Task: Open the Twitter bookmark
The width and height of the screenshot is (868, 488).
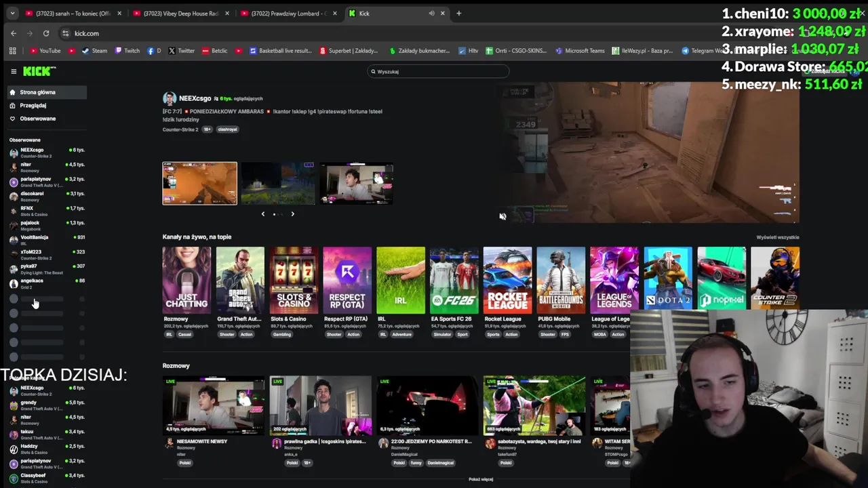Action: tap(181, 51)
